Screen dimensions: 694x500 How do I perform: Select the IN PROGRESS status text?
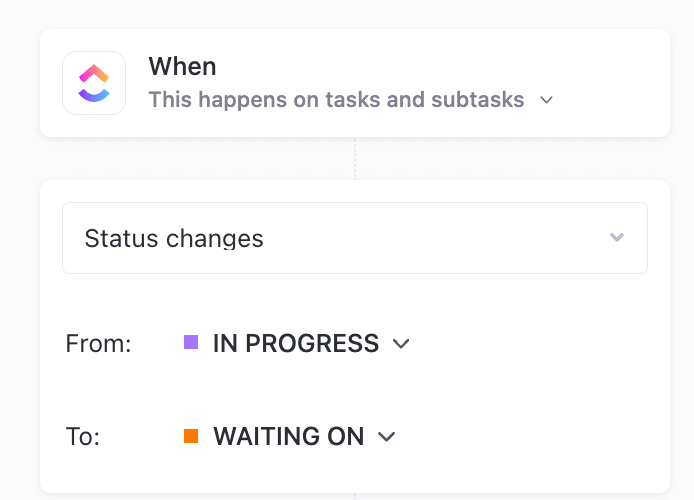(296, 344)
